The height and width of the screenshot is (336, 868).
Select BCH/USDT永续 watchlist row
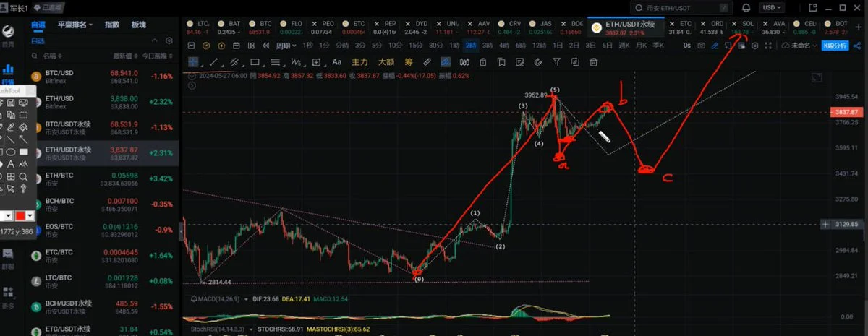click(x=103, y=306)
